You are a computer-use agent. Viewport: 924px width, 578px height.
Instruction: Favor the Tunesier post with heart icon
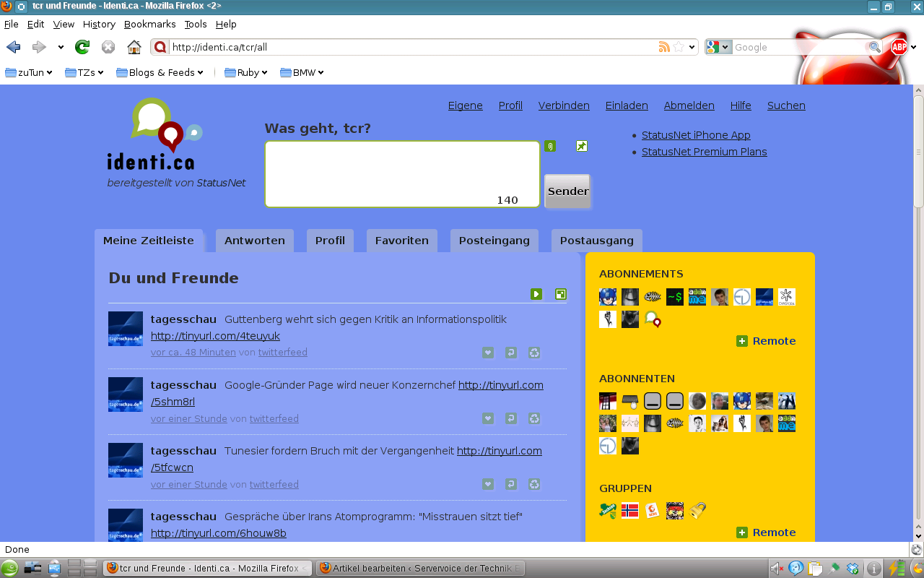(x=488, y=484)
